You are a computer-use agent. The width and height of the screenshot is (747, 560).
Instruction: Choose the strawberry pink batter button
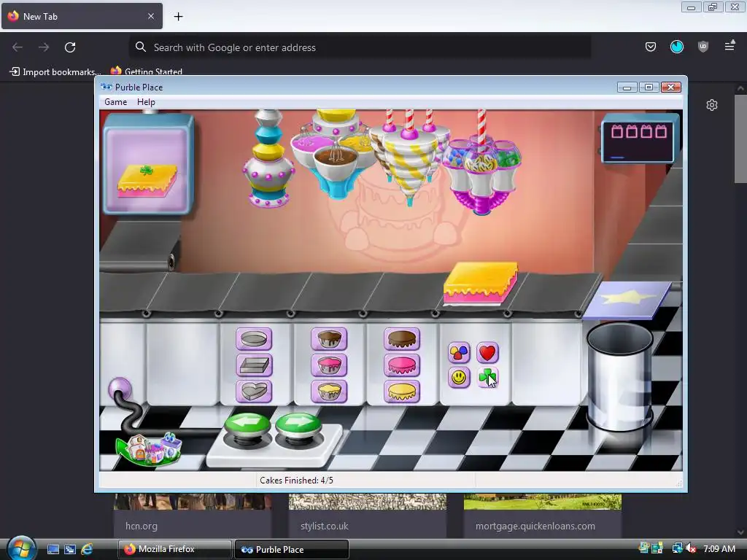(x=329, y=365)
